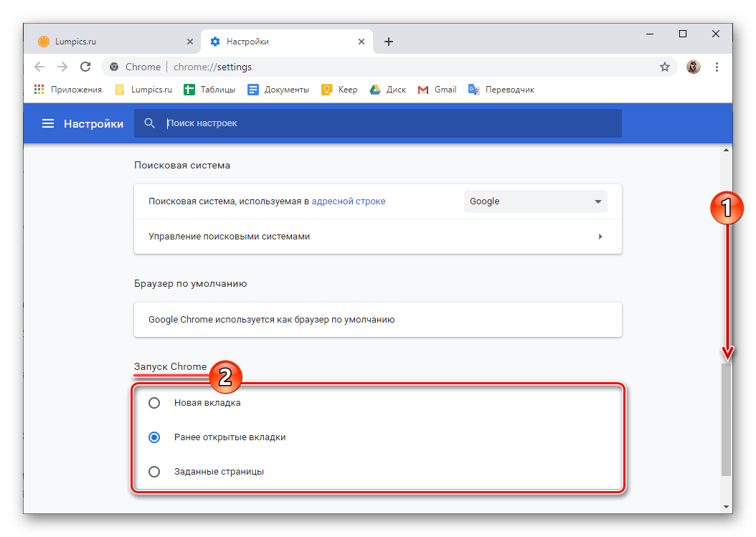Click the vertical scrollbar thumb
The height and width of the screenshot is (537, 756).
(726, 419)
